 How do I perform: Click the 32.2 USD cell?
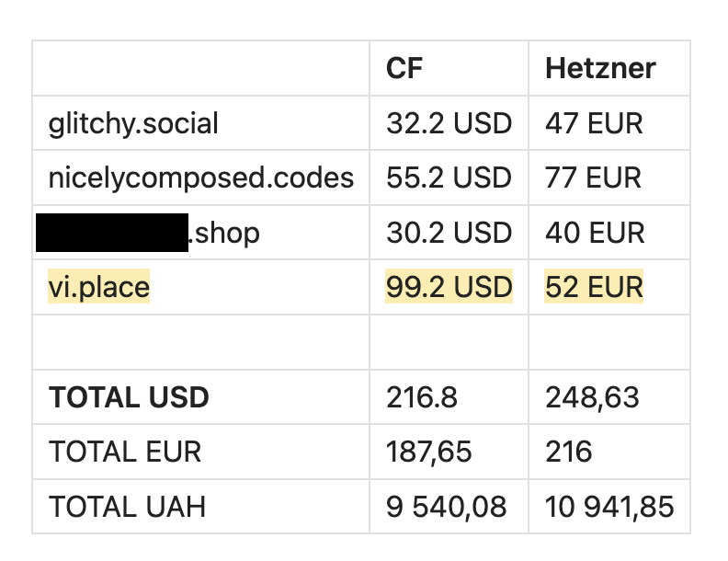tap(449, 123)
